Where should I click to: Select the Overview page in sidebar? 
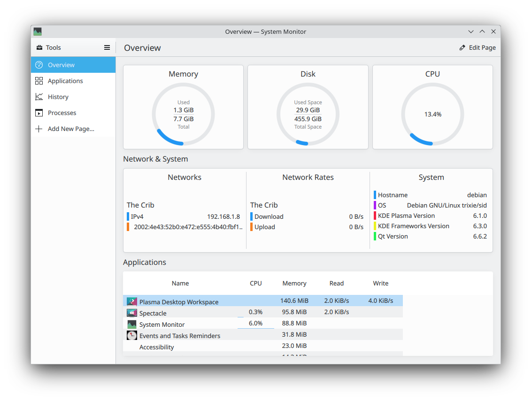(73, 65)
